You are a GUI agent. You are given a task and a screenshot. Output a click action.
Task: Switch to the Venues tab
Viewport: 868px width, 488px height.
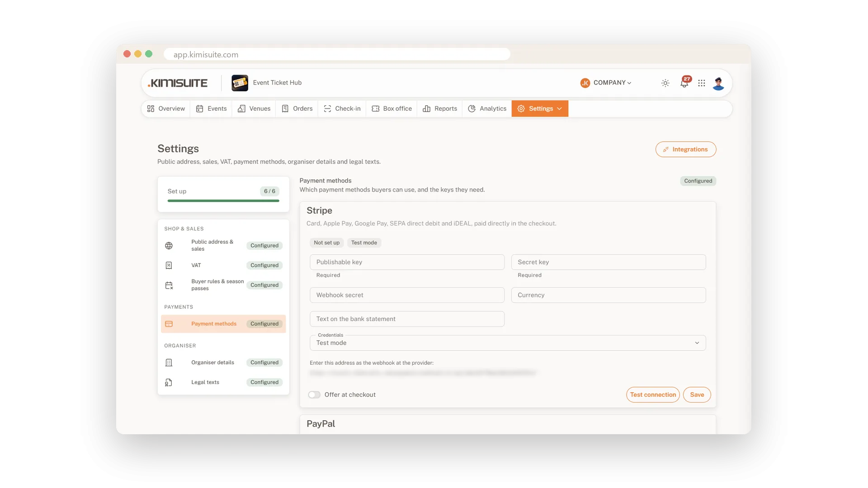click(254, 108)
